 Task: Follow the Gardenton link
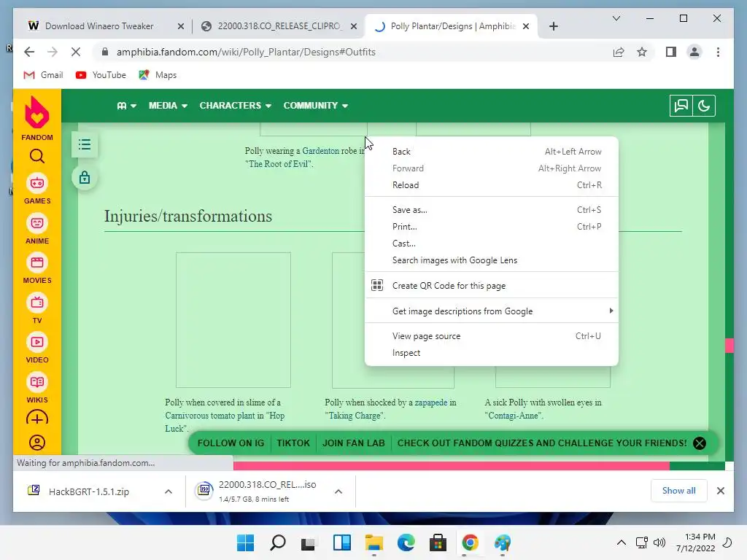[321, 151]
